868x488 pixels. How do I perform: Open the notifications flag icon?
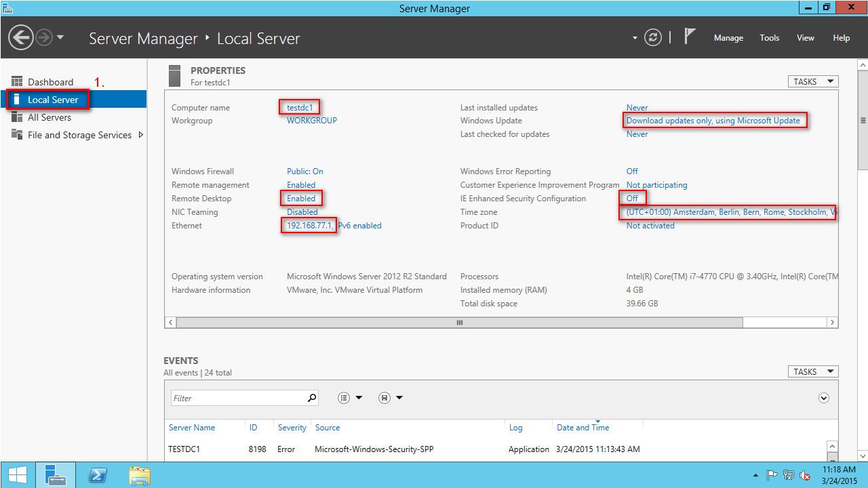pos(690,37)
